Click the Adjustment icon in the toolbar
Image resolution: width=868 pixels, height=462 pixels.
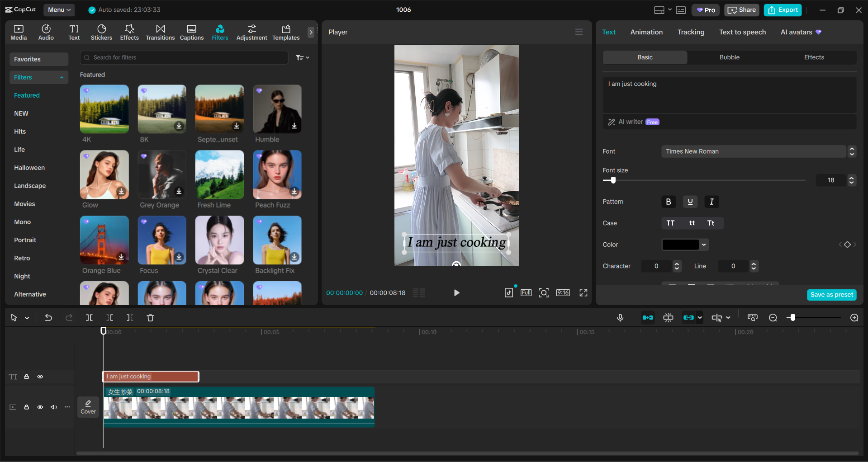(251, 32)
